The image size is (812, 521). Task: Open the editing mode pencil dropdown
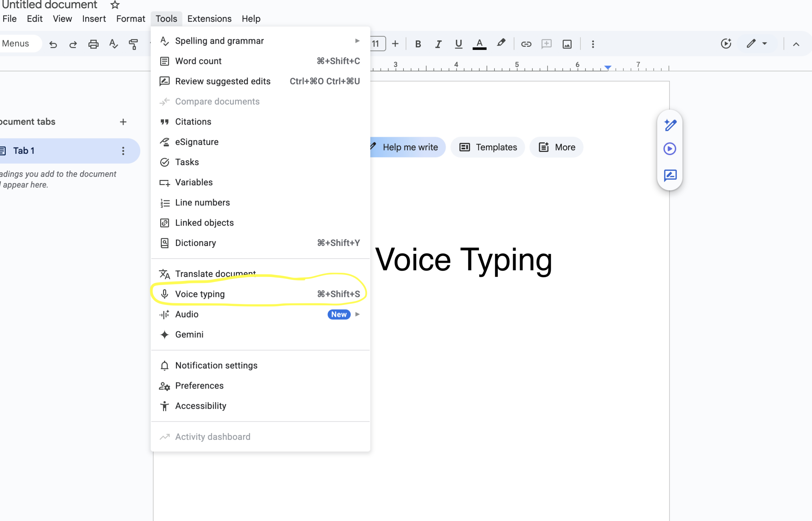[757, 44]
